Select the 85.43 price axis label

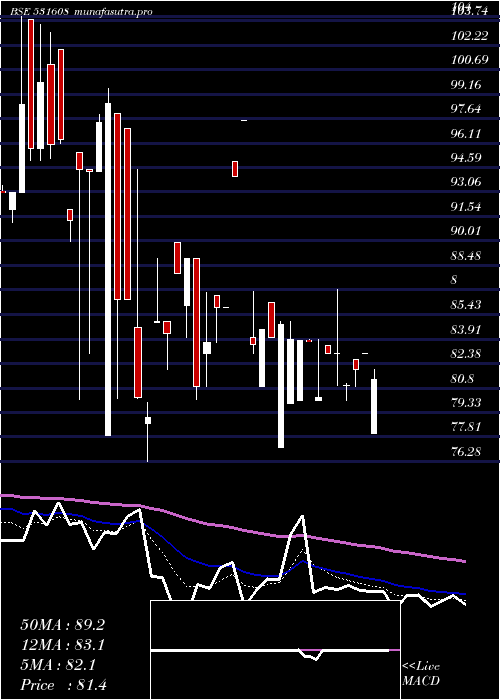[467, 305]
